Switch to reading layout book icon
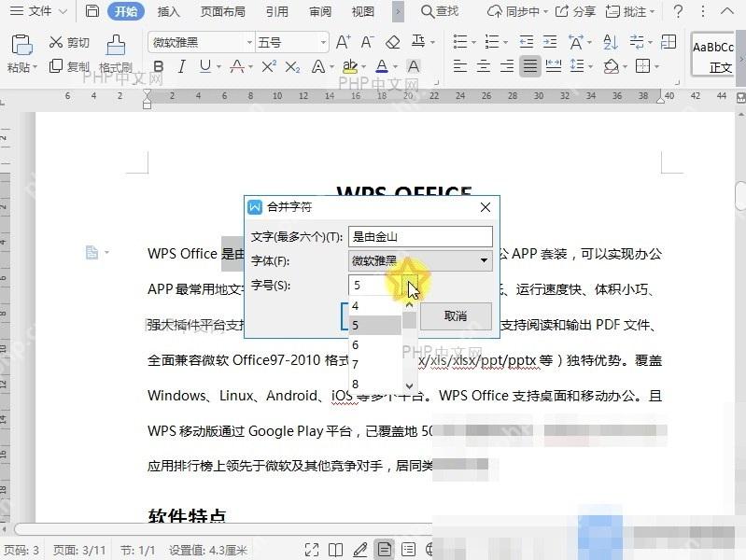 [x=335, y=550]
